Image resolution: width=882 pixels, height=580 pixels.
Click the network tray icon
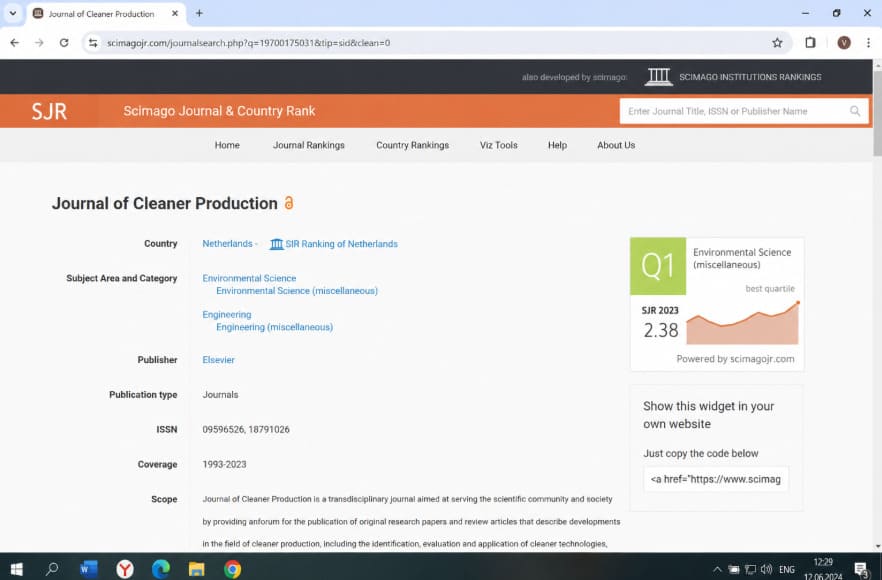click(x=750, y=569)
